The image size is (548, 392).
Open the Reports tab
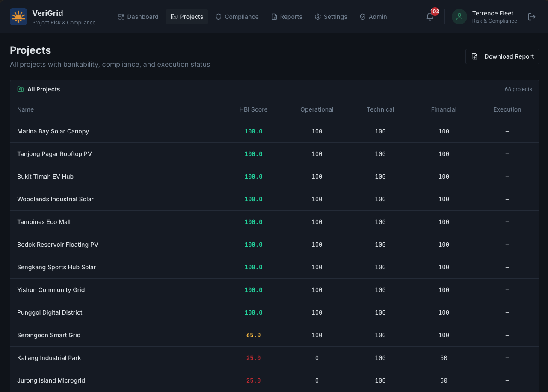[x=287, y=17]
